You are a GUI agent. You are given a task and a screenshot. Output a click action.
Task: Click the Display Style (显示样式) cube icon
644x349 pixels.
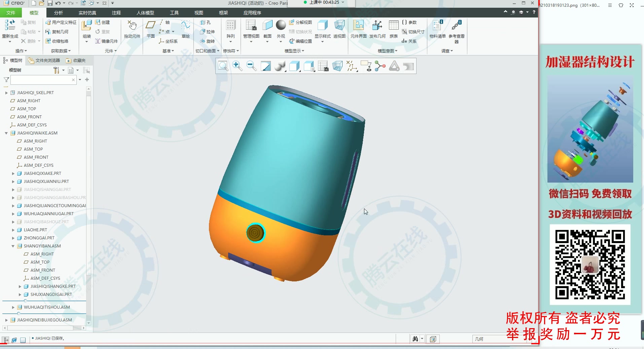[x=323, y=26]
